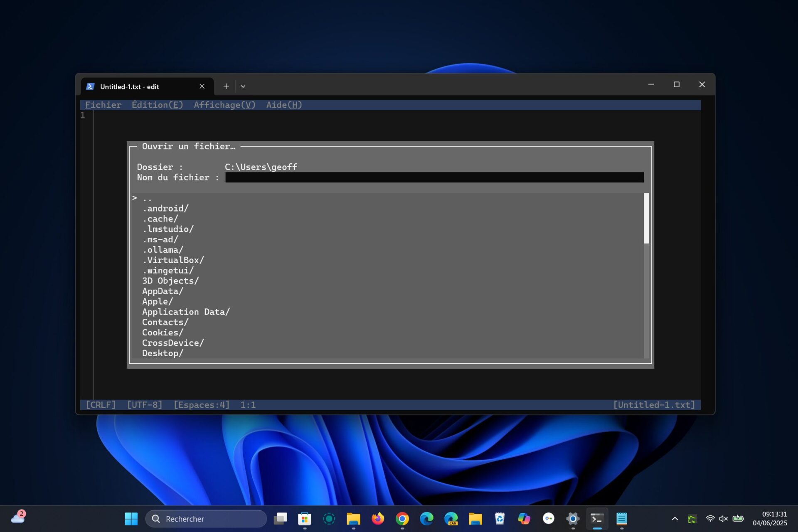Open the second yellow folder taskbar icon
This screenshot has height=532, width=798.
pos(475,519)
